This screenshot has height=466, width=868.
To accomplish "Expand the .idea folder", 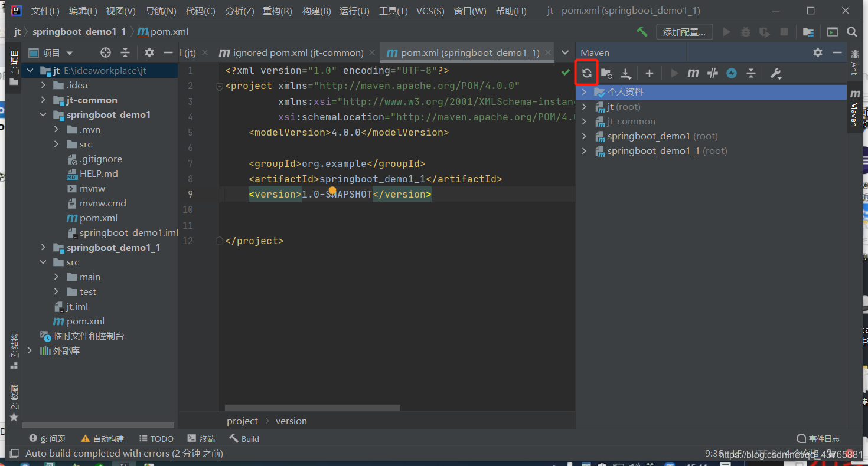I will (43, 85).
